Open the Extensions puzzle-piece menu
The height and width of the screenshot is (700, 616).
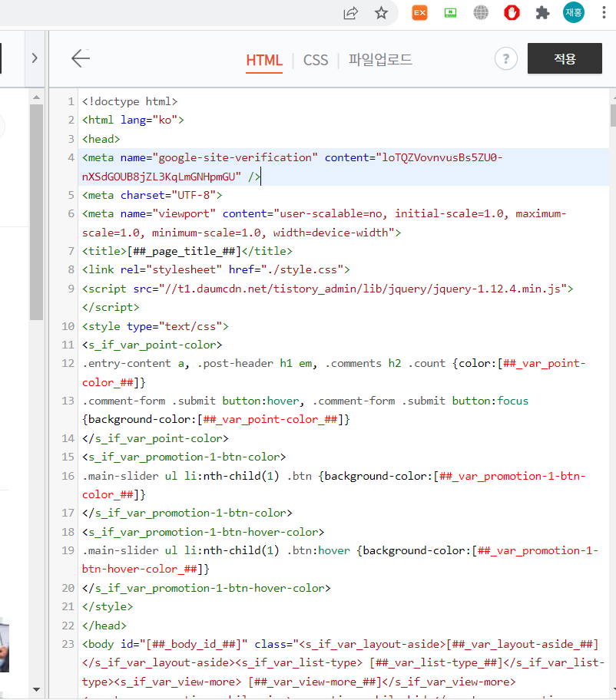(542, 13)
